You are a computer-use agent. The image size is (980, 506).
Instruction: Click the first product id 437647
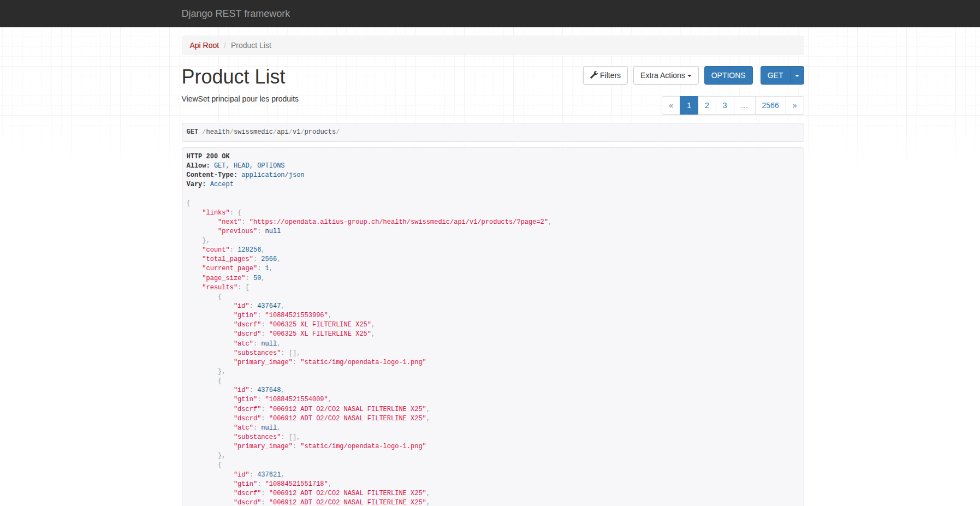click(269, 306)
